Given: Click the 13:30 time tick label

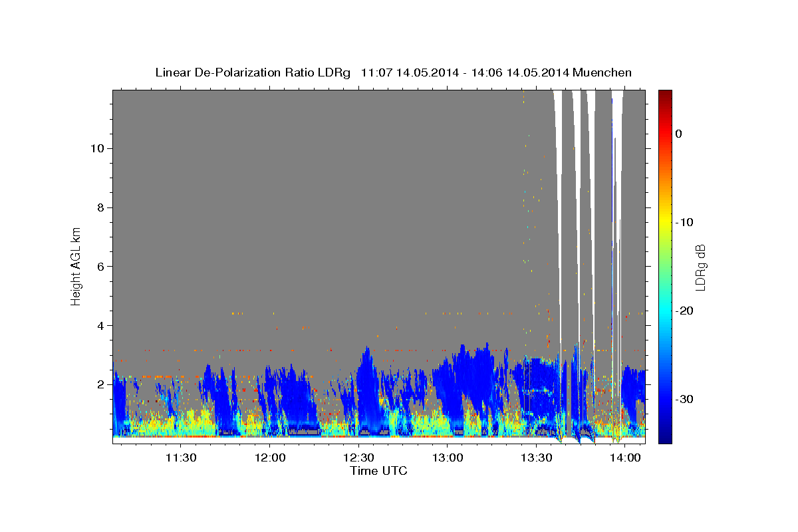Looking at the screenshot, I should [x=536, y=458].
